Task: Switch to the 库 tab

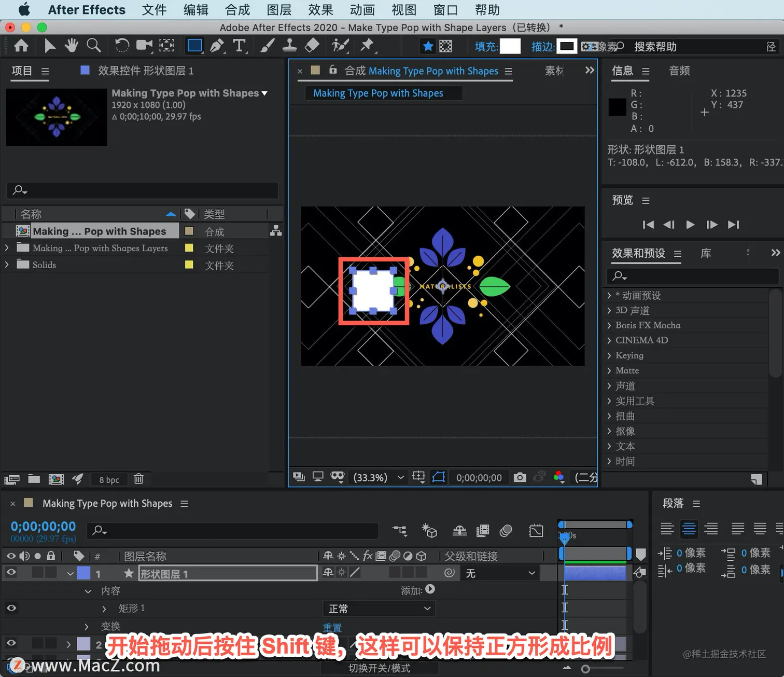Action: [x=706, y=253]
